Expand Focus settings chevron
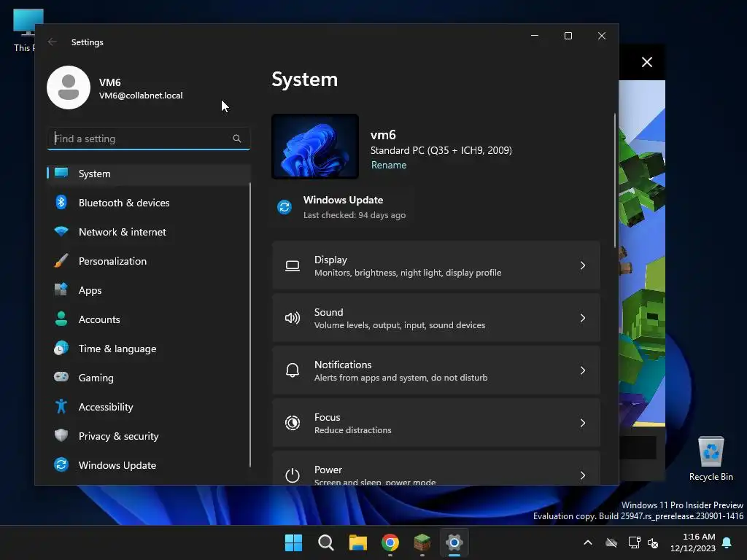 pos(583,423)
